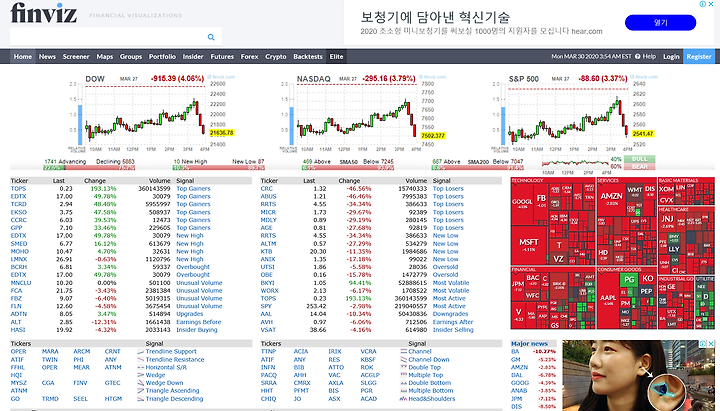Screen dimensions: 720x411
Task: Click the BULL indicator label
Action: point(639,159)
